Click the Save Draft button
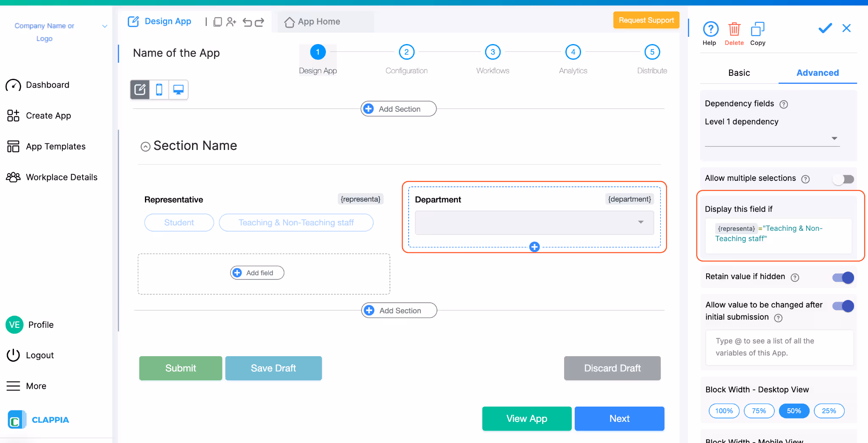 pyautogui.click(x=273, y=368)
